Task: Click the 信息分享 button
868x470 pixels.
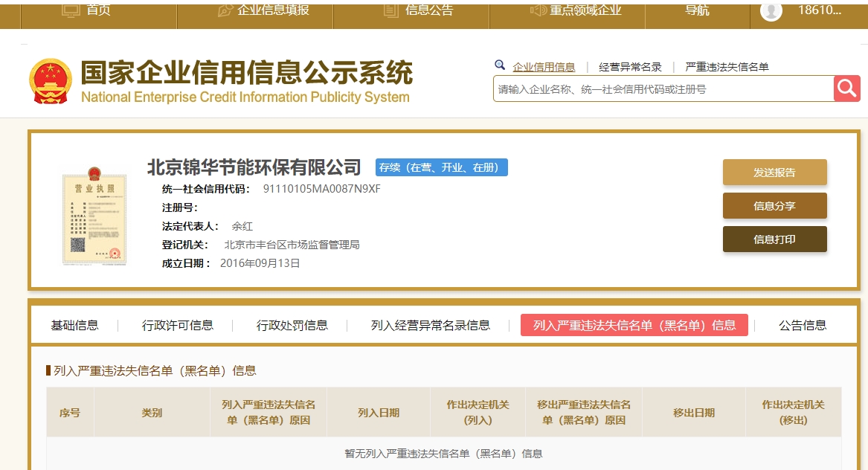Action: click(774, 206)
